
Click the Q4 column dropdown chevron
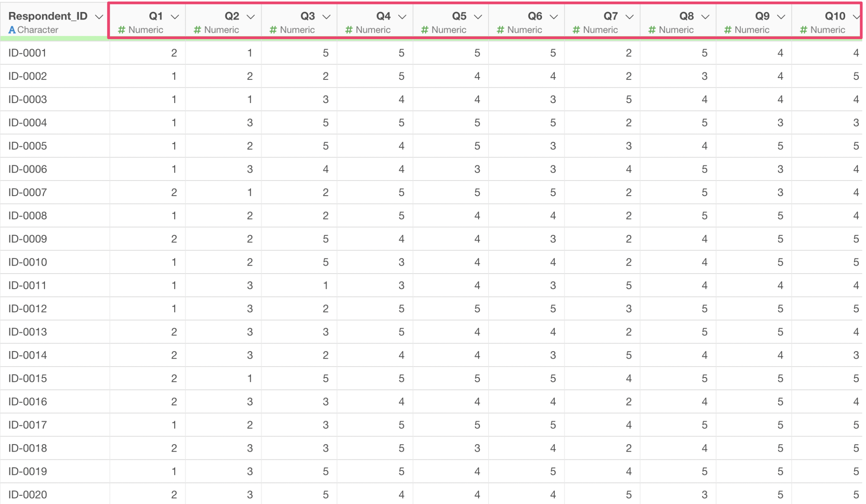(402, 17)
